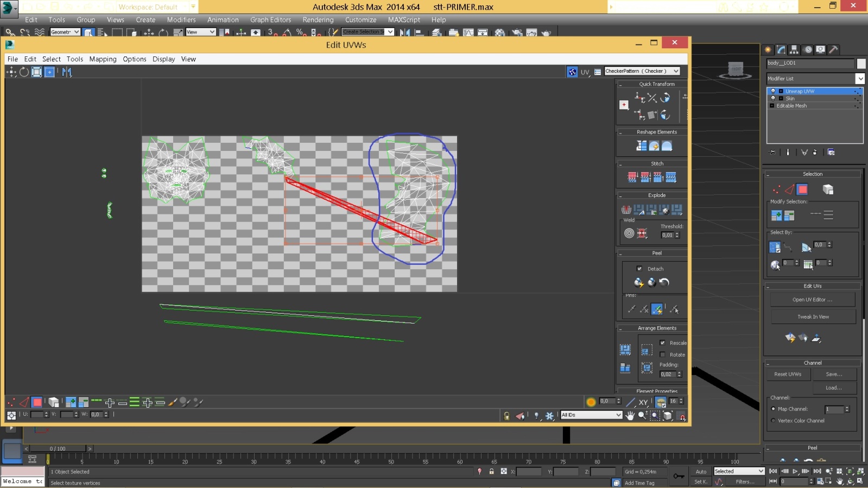This screenshot has height=488, width=868.
Task: Click the paintbrush Paint Select icon in UV editor
Action: point(173,402)
